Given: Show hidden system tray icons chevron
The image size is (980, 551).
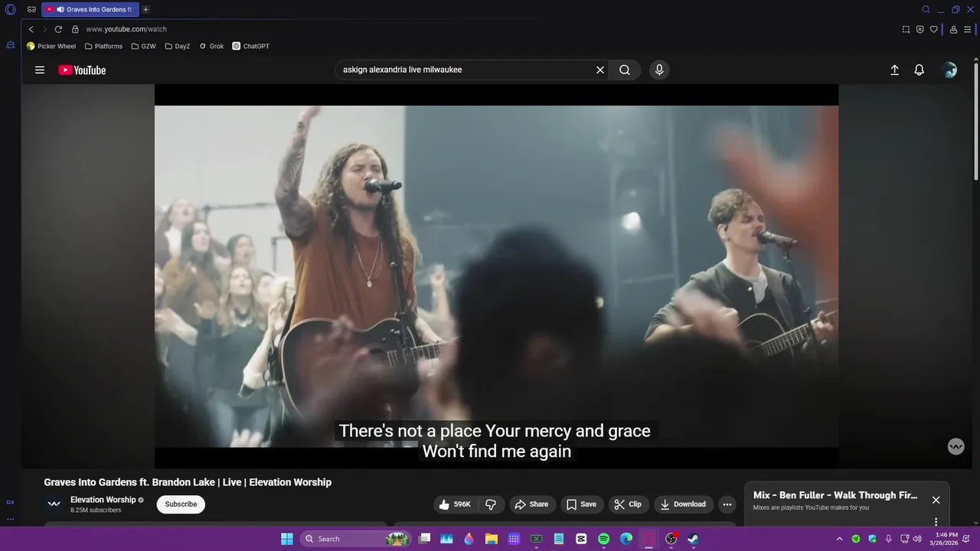Looking at the screenshot, I should (839, 539).
